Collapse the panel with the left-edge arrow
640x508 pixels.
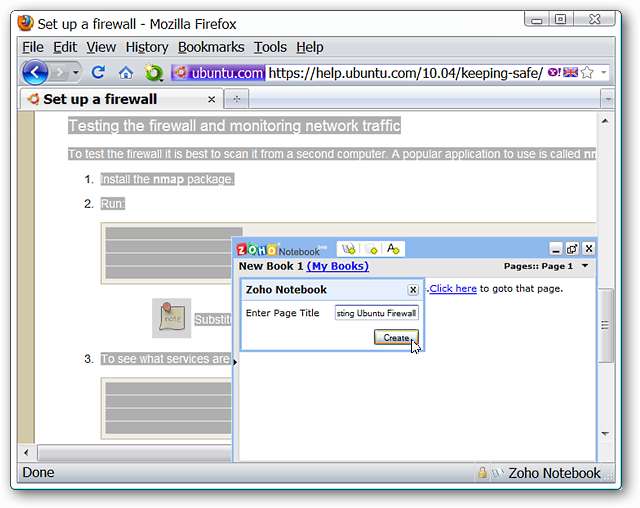point(235,362)
